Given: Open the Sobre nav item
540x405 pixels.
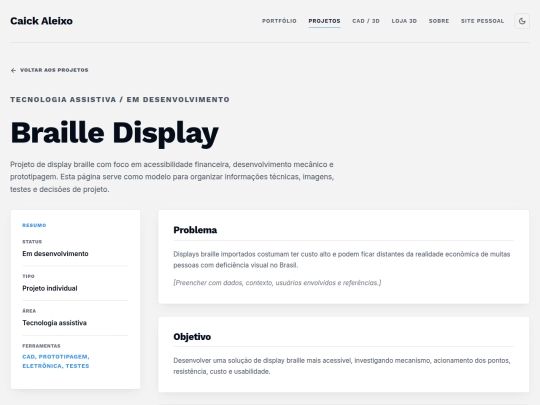Looking at the screenshot, I should point(439,21).
